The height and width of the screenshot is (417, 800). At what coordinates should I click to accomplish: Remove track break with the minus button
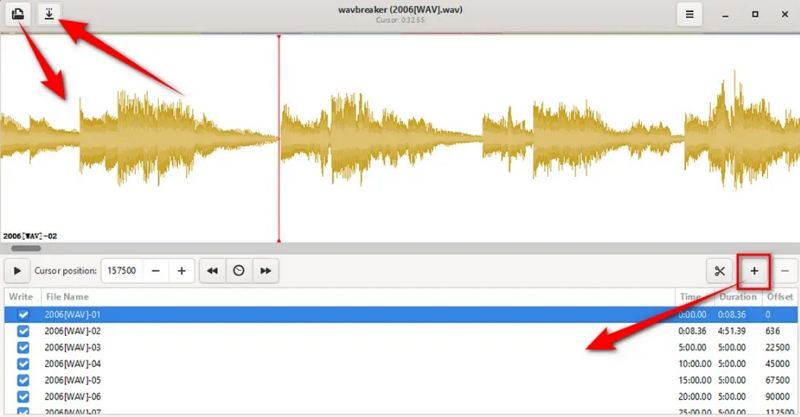785,271
